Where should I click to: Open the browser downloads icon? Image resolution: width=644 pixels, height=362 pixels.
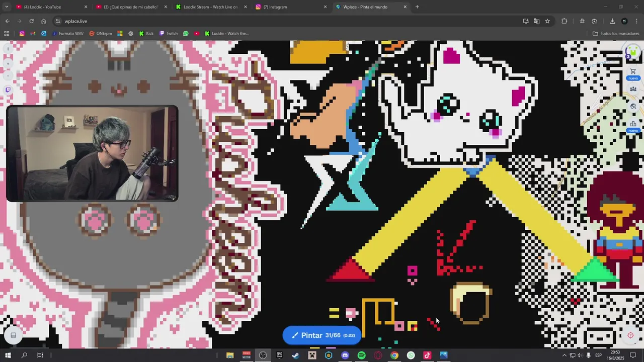[612, 21]
